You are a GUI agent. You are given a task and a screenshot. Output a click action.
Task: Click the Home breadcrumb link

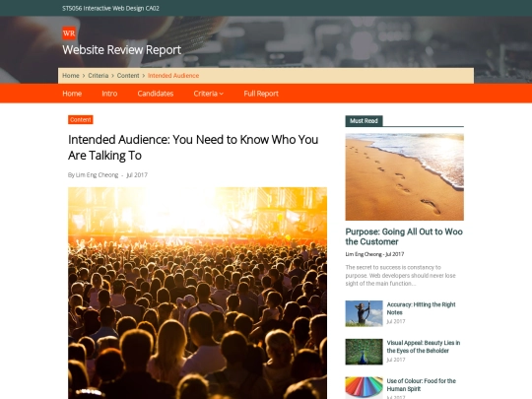pyautogui.click(x=71, y=76)
